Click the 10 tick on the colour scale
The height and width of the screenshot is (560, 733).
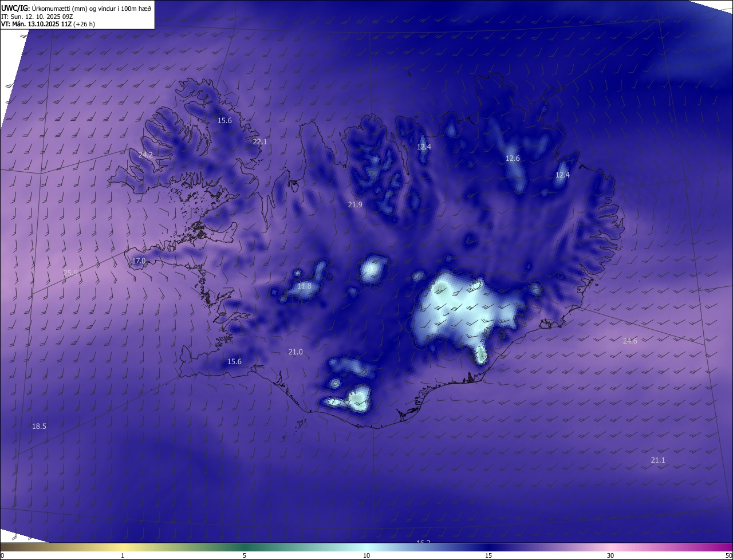point(366,556)
